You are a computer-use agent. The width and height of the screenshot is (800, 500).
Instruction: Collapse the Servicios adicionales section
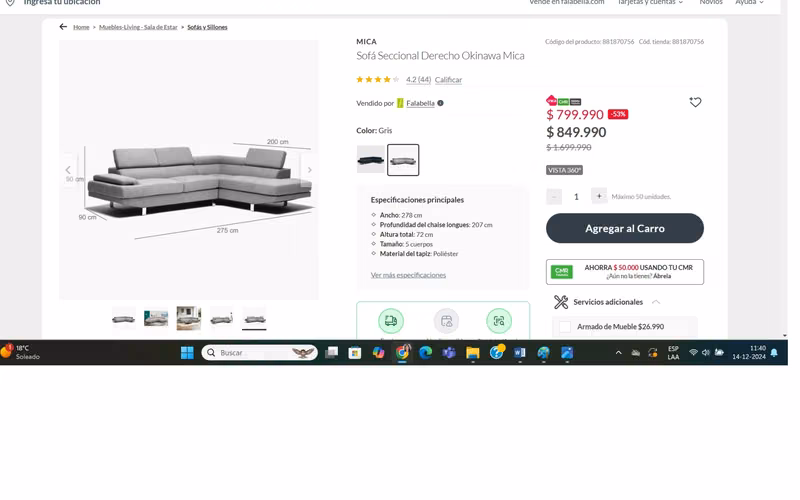[656, 302]
